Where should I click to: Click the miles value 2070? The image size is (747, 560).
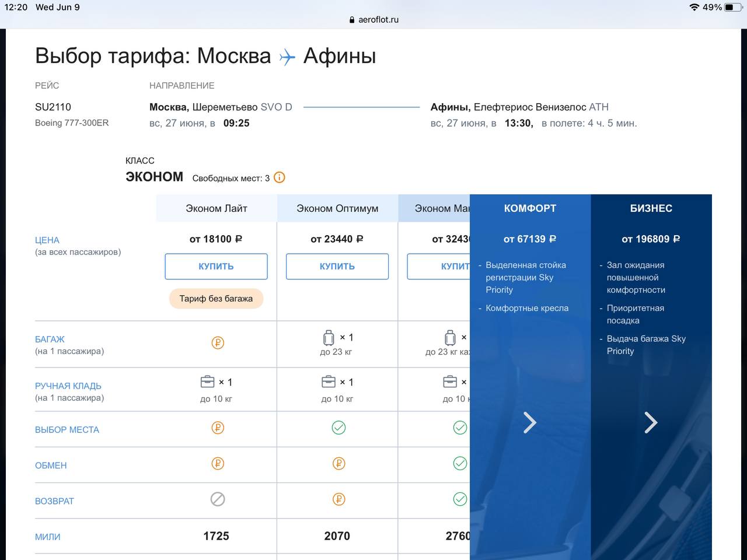pyautogui.click(x=337, y=536)
